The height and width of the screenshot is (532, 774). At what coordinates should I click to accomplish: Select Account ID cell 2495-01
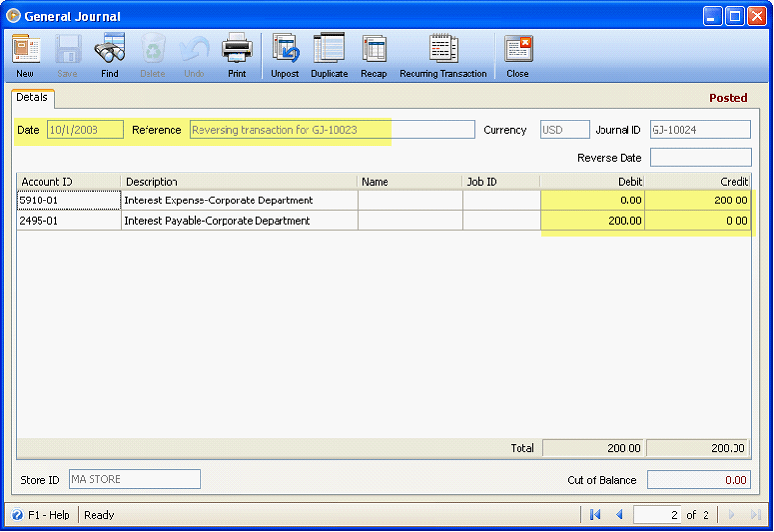[69, 221]
